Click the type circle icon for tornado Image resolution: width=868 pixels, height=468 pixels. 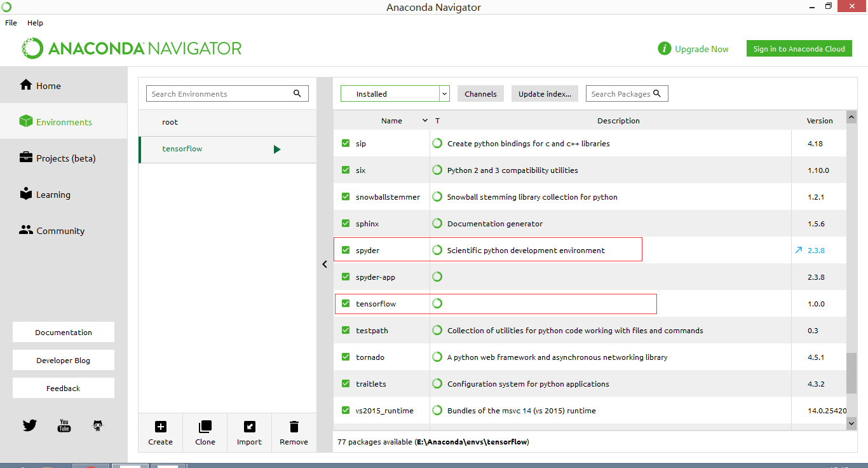click(437, 357)
